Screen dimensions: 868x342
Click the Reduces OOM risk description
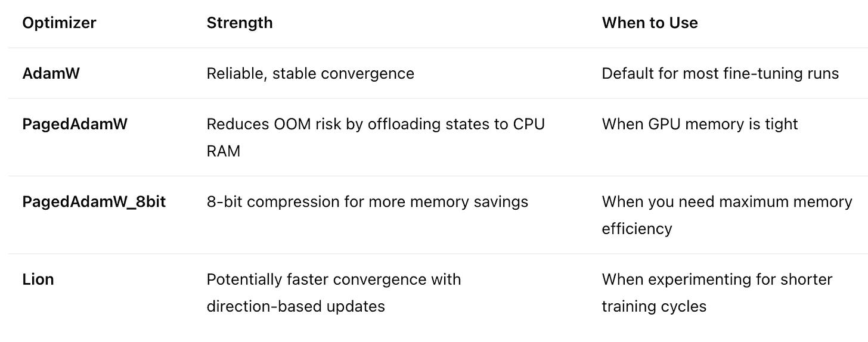(376, 138)
